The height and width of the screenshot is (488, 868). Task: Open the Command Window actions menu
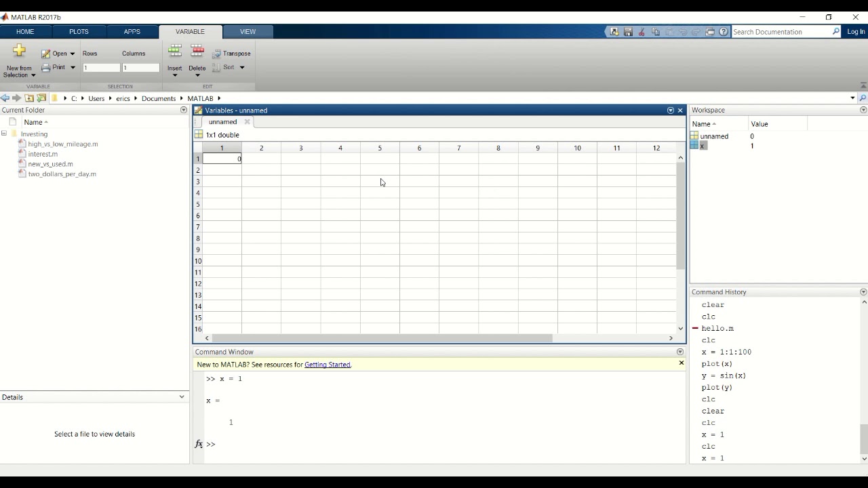(680, 352)
